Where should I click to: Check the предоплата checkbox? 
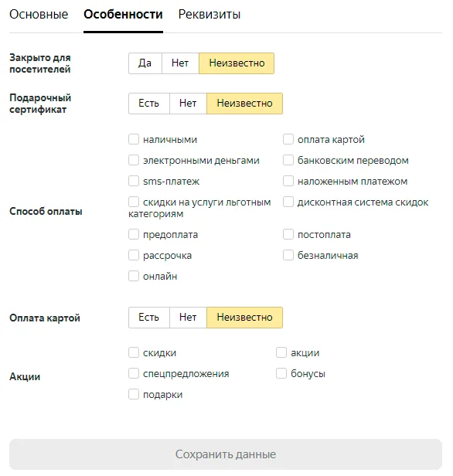click(x=134, y=234)
